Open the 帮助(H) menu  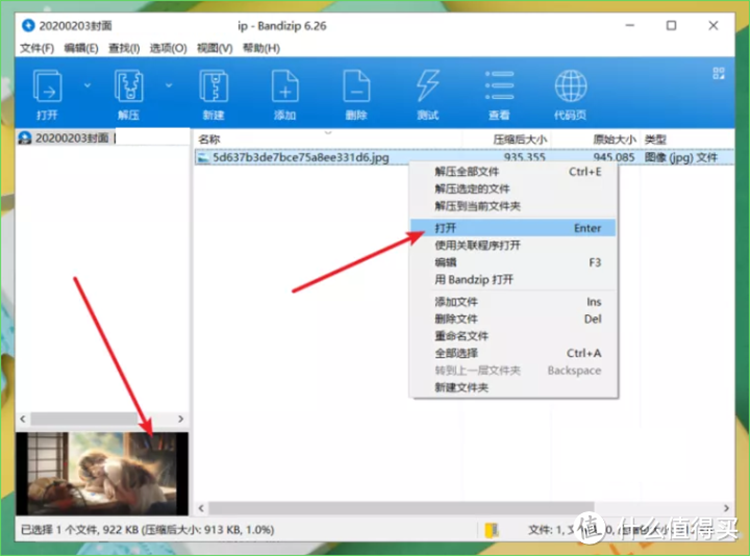pyautogui.click(x=261, y=48)
